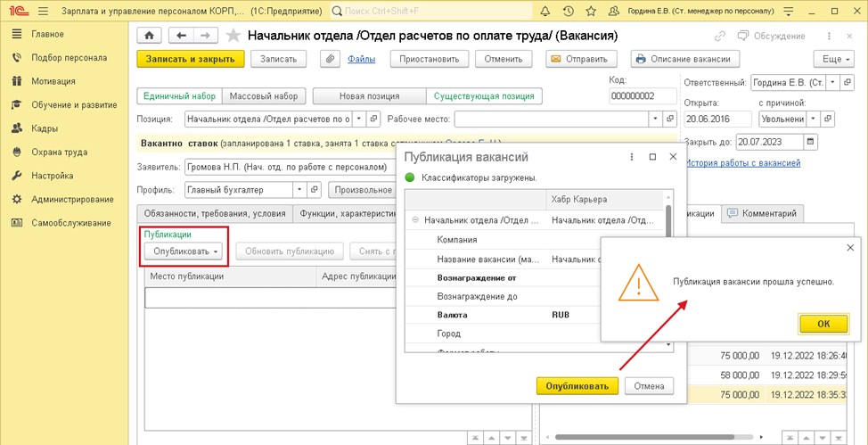868x445 pixels.
Task: Click Отмена in Публикация вакансий dialog
Action: point(649,386)
